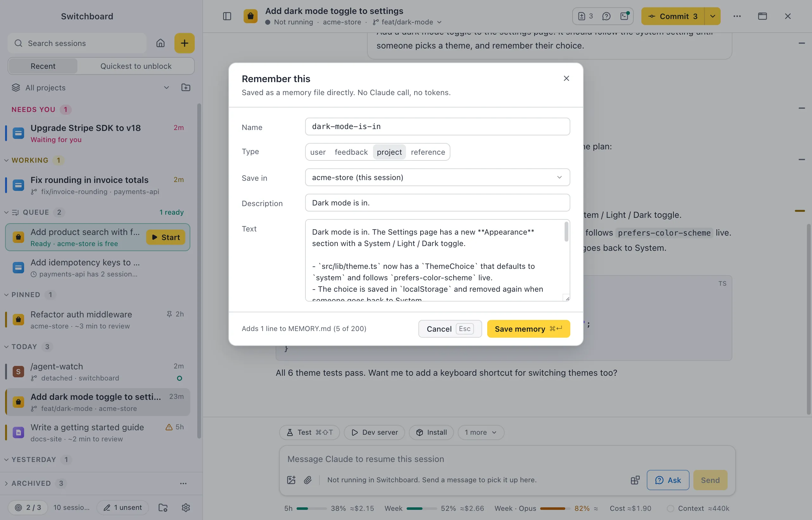
Task: Expand the Commit button dropdown arrow
Action: [713, 16]
